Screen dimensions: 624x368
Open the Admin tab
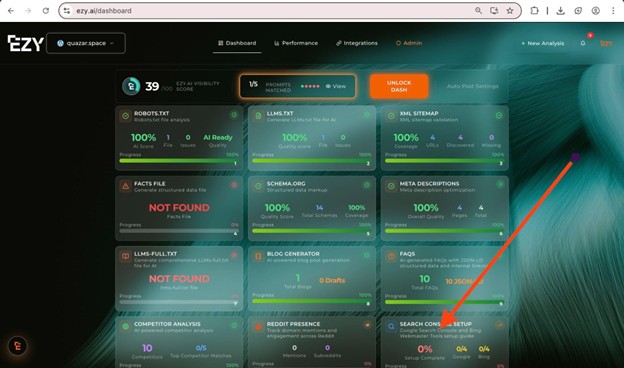pos(409,43)
